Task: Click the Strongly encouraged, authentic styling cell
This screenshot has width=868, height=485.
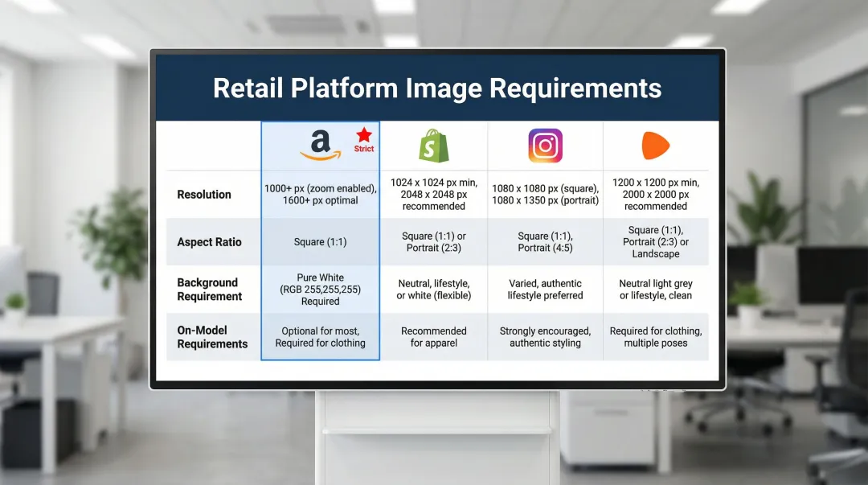Action: [545, 336]
